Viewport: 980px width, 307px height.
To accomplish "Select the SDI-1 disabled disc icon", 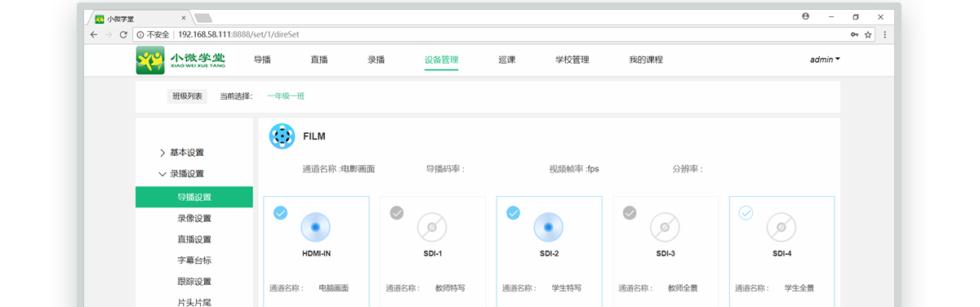I will 432,227.
